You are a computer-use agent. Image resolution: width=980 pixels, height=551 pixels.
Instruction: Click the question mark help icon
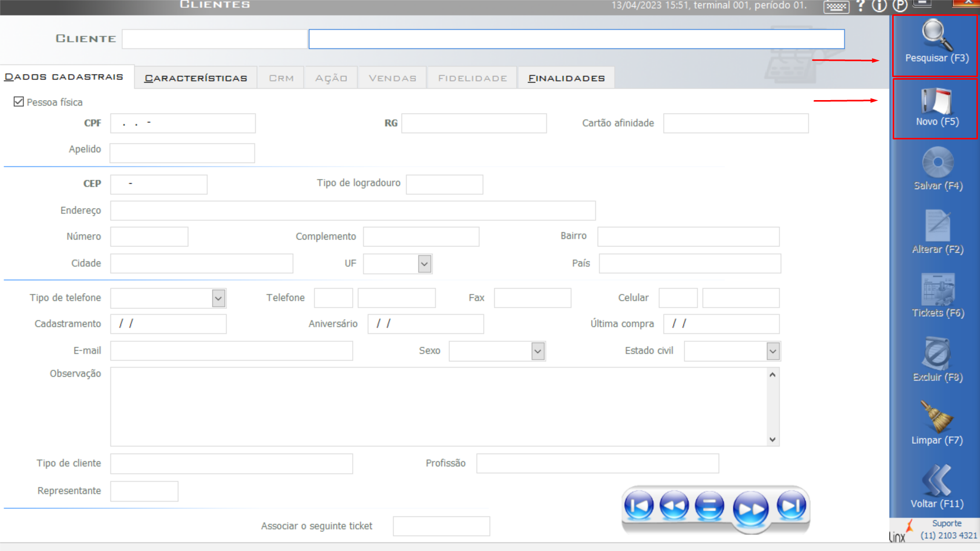tap(861, 6)
